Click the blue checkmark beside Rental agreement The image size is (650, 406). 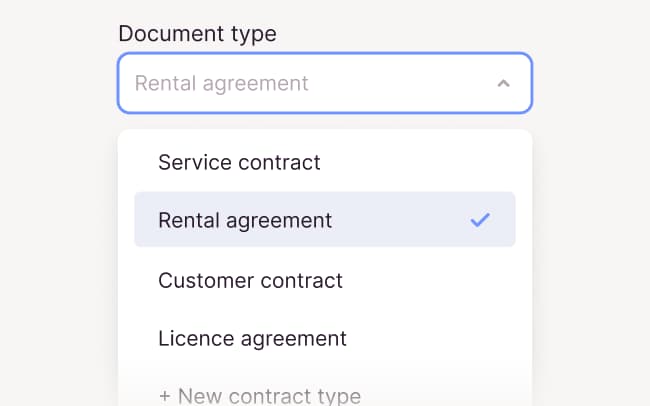click(480, 220)
